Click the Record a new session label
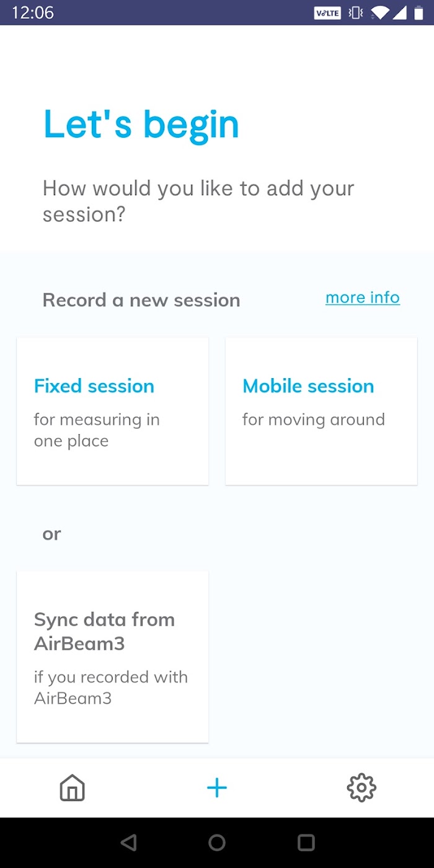 pyautogui.click(x=141, y=300)
